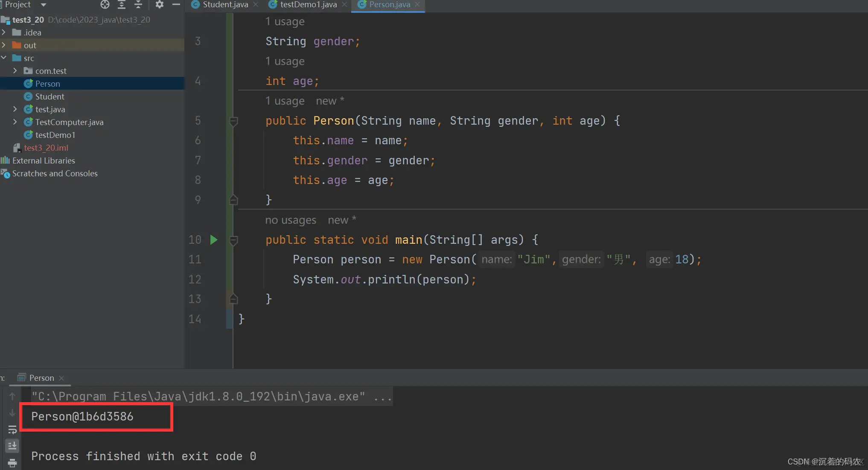
Task: Open the Project view dropdown arrow
Action: [43, 5]
